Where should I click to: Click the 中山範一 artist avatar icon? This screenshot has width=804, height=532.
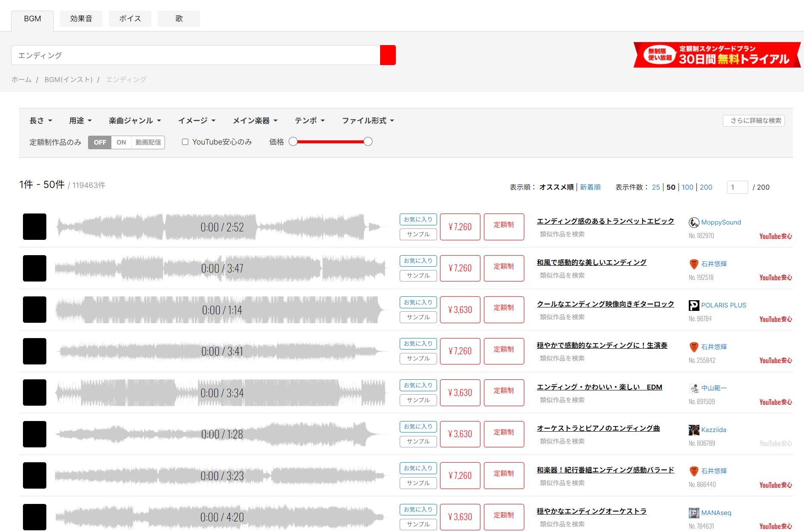click(x=693, y=388)
